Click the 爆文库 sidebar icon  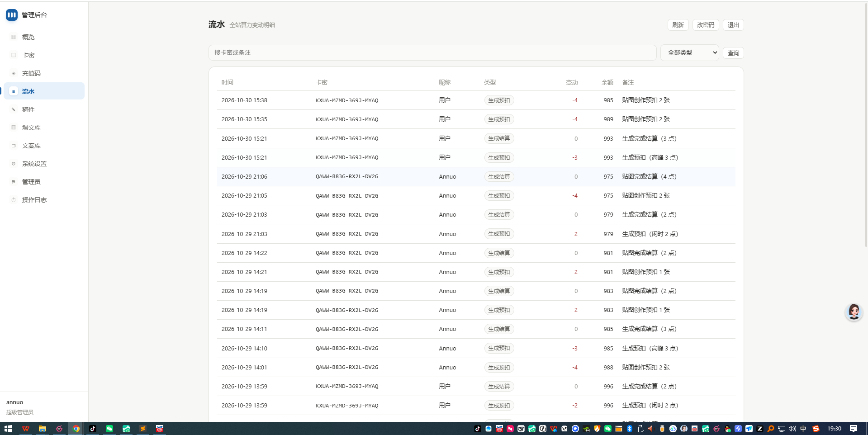coord(14,128)
